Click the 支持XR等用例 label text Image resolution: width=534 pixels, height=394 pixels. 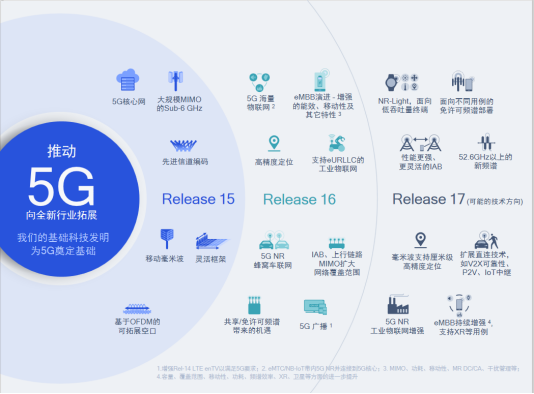[x=463, y=332]
